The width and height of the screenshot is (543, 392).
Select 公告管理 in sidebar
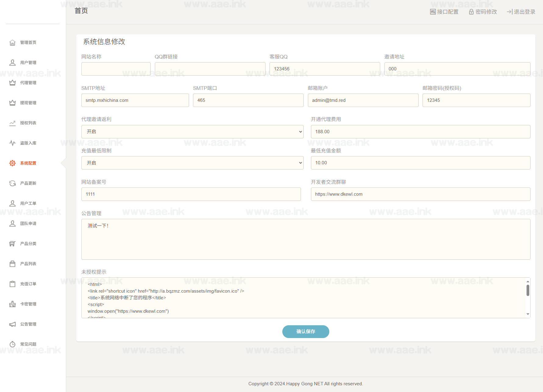coord(28,324)
